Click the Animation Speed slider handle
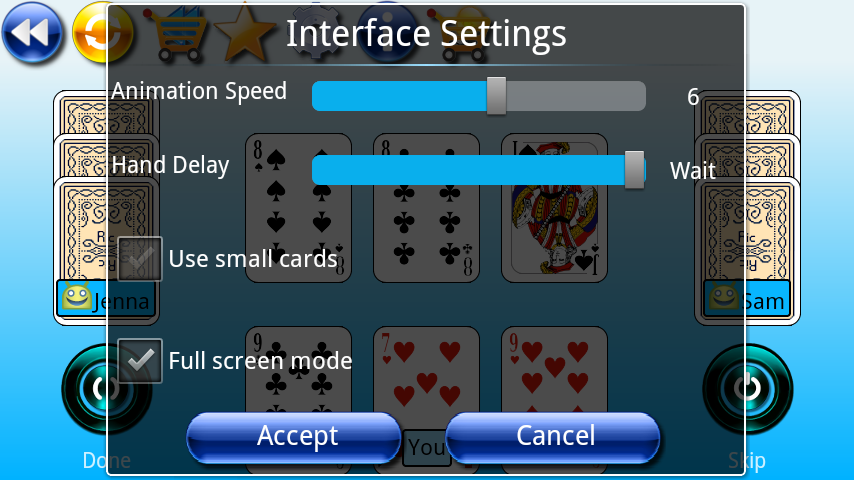Viewport: 854px width, 480px height. point(496,96)
